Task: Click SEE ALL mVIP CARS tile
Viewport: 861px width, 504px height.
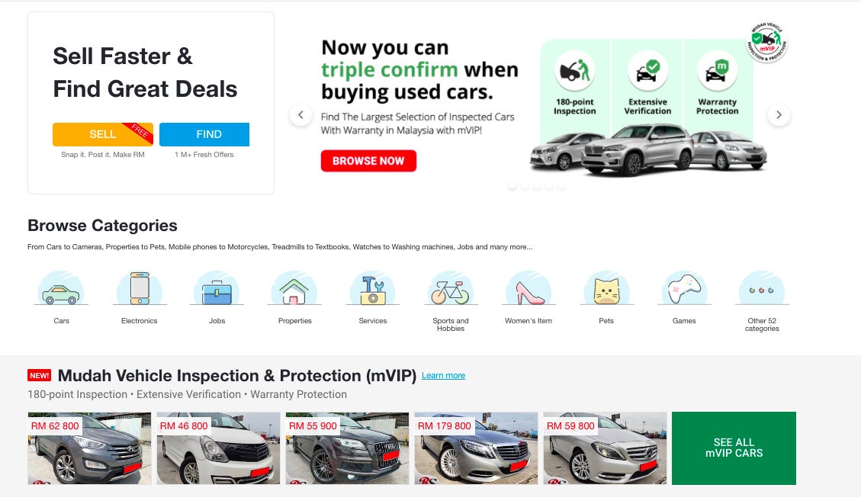Action: pos(734,448)
